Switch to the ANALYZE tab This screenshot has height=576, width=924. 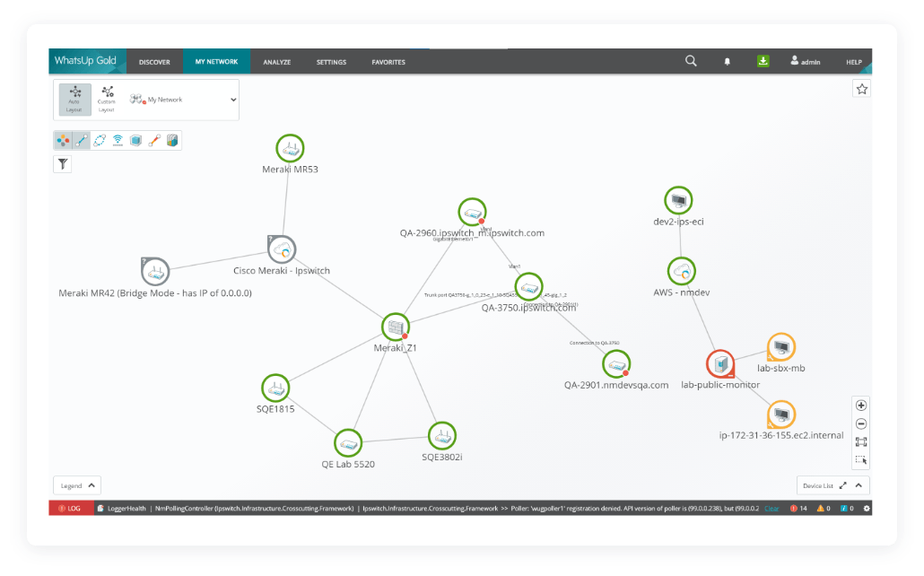pos(276,61)
